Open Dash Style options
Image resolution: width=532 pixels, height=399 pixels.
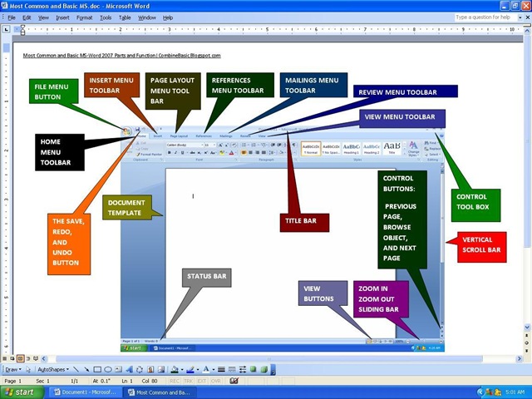pos(232,369)
